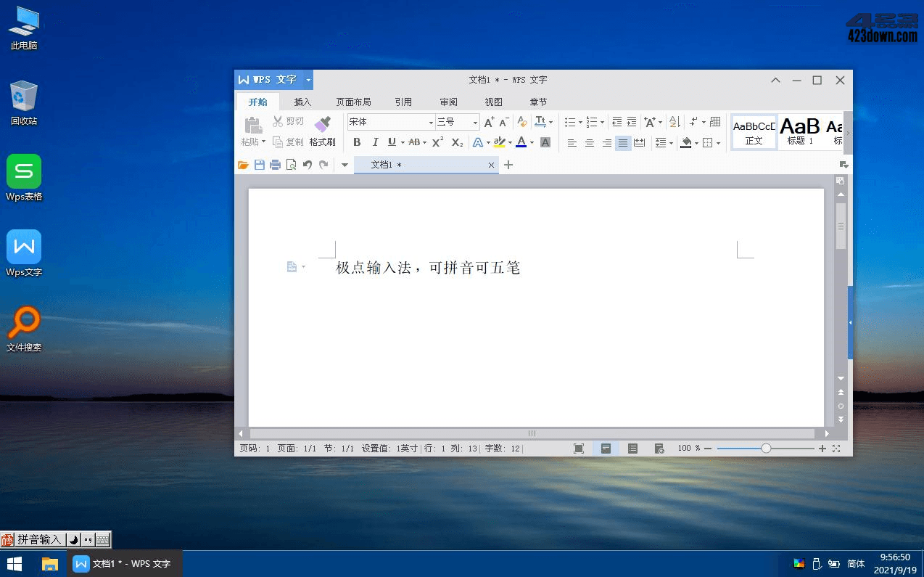Image resolution: width=924 pixels, height=577 pixels.
Task: Click the bulleted list icon
Action: coord(571,121)
